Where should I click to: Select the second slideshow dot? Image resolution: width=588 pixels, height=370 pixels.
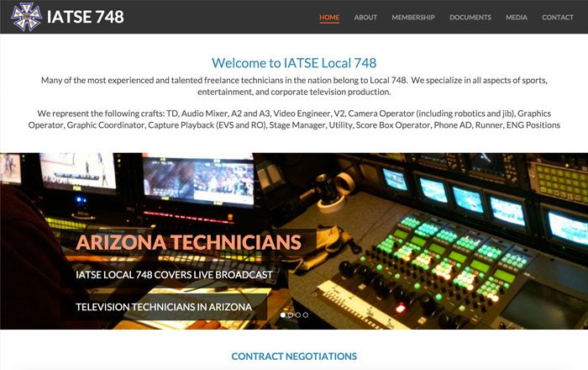tap(291, 314)
